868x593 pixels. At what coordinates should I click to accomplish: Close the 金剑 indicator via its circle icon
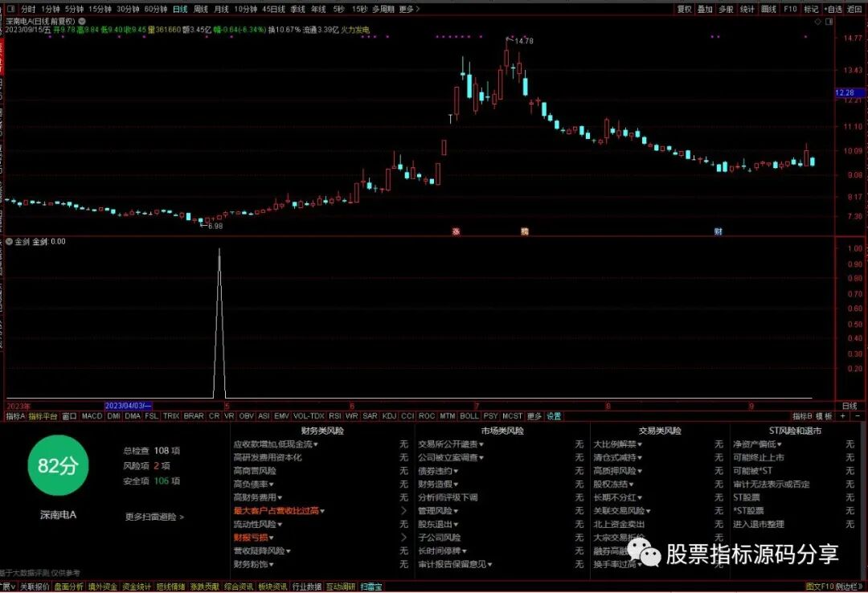pos(9,241)
